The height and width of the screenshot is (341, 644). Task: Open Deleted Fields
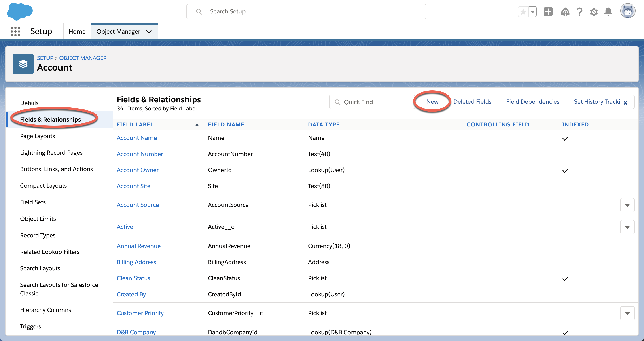472,102
